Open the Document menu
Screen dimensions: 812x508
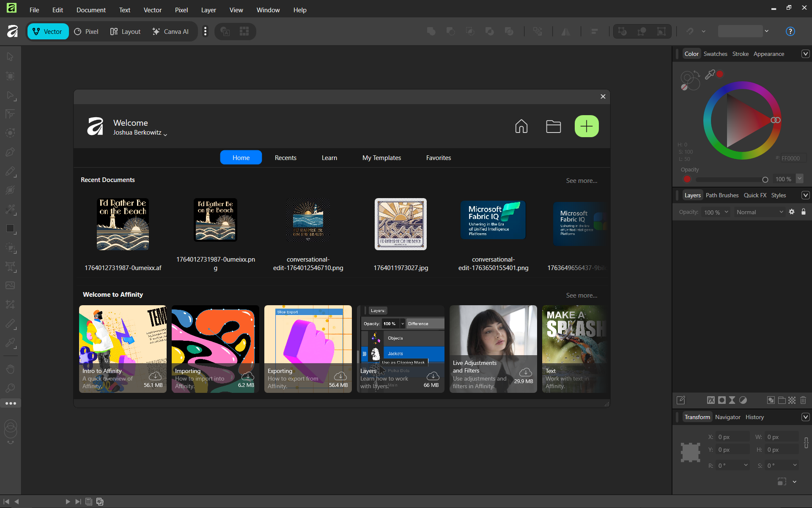click(91, 10)
